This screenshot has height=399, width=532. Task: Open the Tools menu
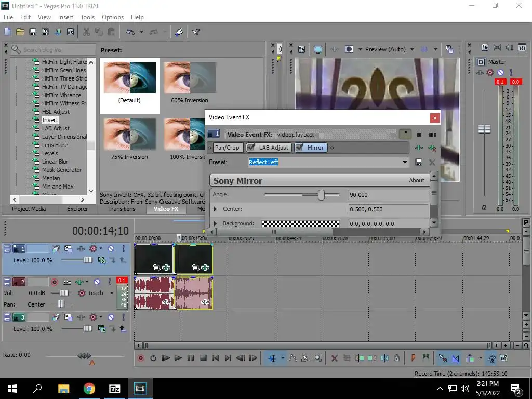pos(87,17)
